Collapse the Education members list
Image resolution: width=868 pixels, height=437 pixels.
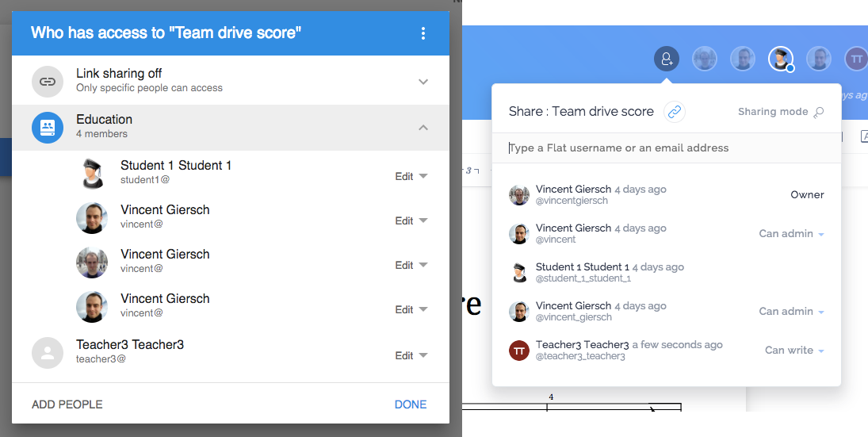(x=423, y=128)
